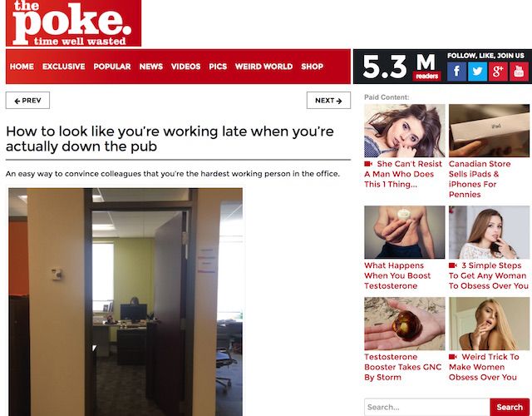Viewport: 532px width, 416px height.
Task: Select VIDEOS in the navigation bar
Action: point(185,67)
